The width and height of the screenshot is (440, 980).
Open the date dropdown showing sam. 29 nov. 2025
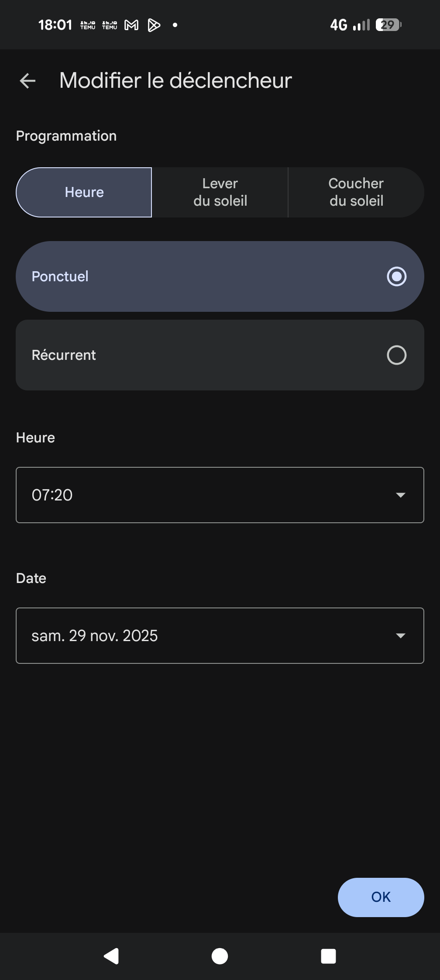click(x=210, y=635)
